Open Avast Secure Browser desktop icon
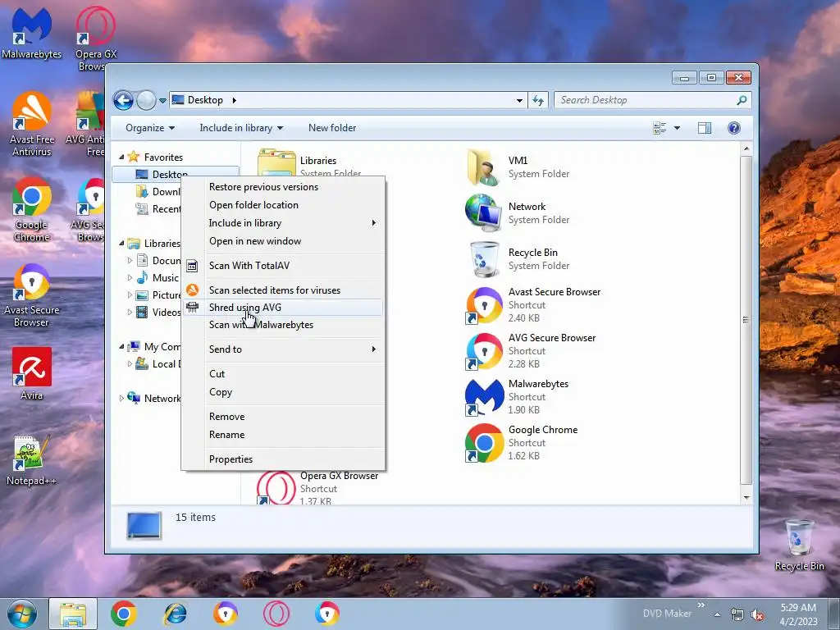The width and height of the screenshot is (840, 630). pyautogui.click(x=32, y=282)
